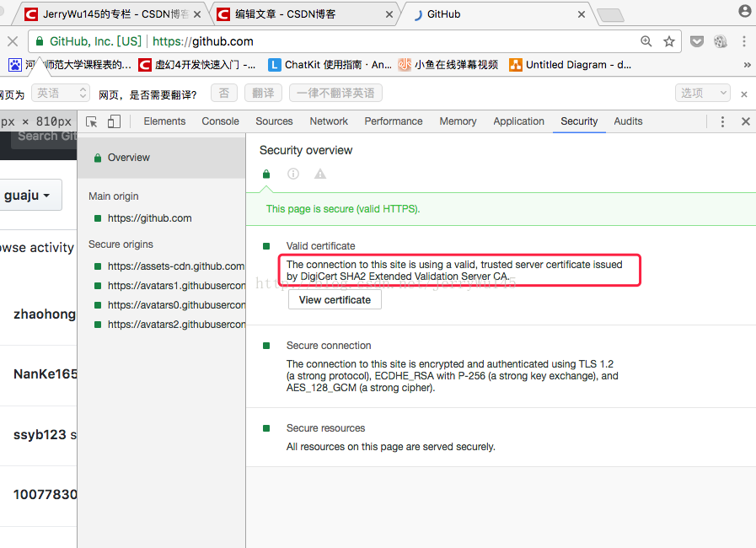Viewport: 756px width, 548px height.
Task: Select origin https://assets-cdn.github.com
Action: pos(169,266)
